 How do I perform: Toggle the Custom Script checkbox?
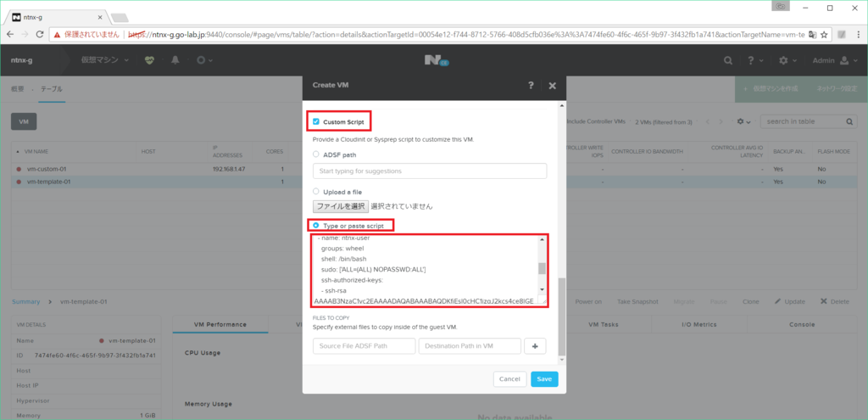316,121
